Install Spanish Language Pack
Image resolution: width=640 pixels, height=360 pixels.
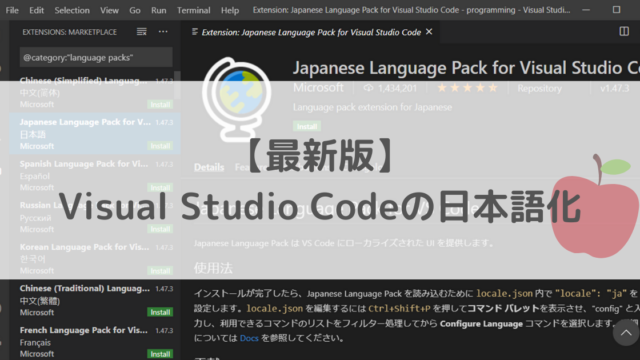160,188
